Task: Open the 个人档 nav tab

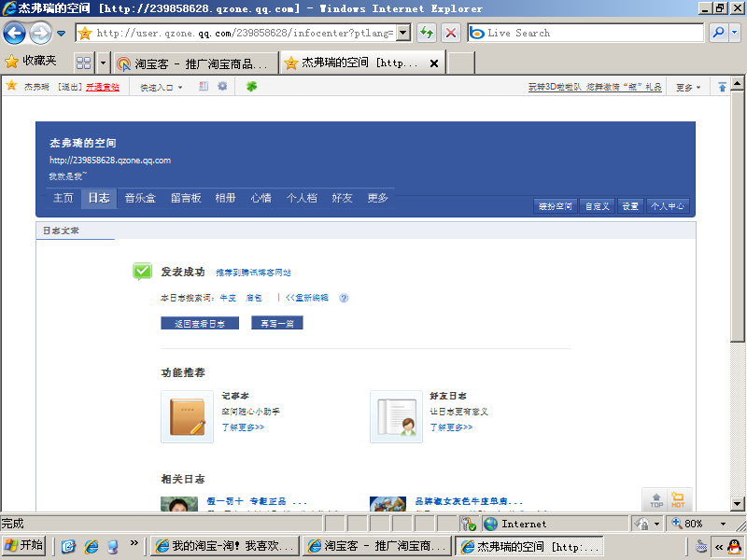Action: coord(302,198)
